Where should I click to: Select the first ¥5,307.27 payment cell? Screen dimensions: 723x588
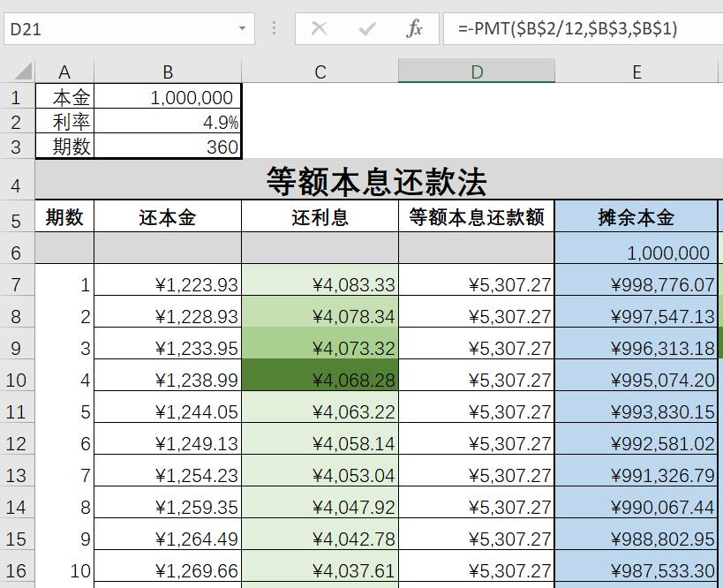(476, 283)
